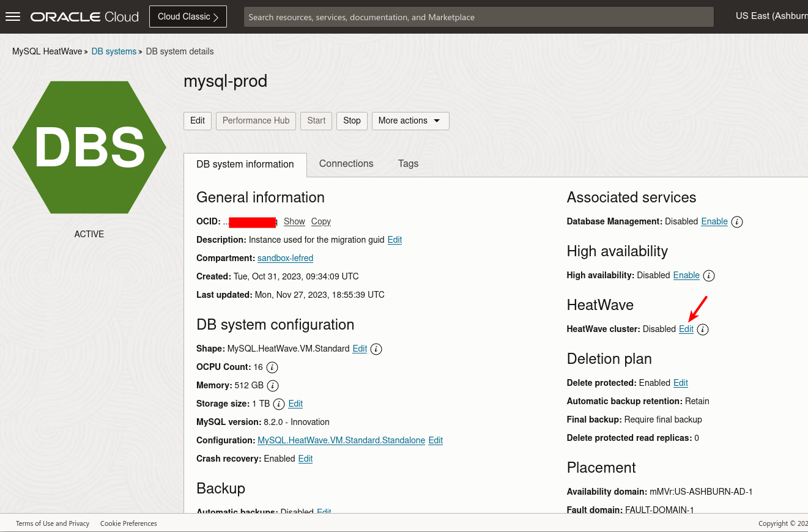Click the Stop button
Viewport: 808px width, 532px height.
click(352, 120)
